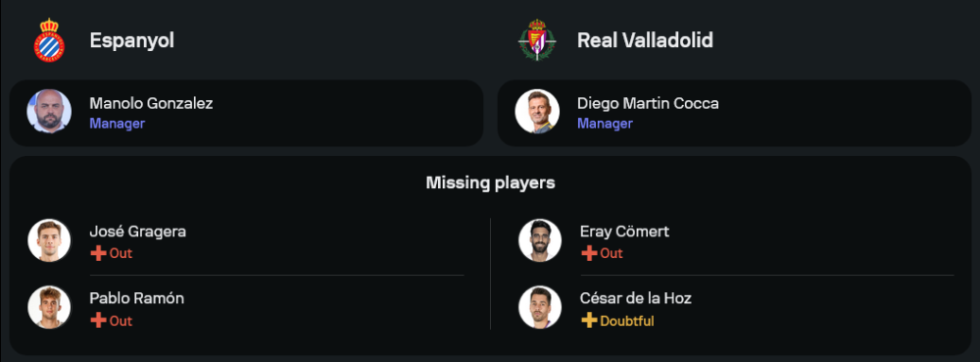Screen dimensions: 980x362
Task: Click the Missing players heading
Action: pos(491,183)
